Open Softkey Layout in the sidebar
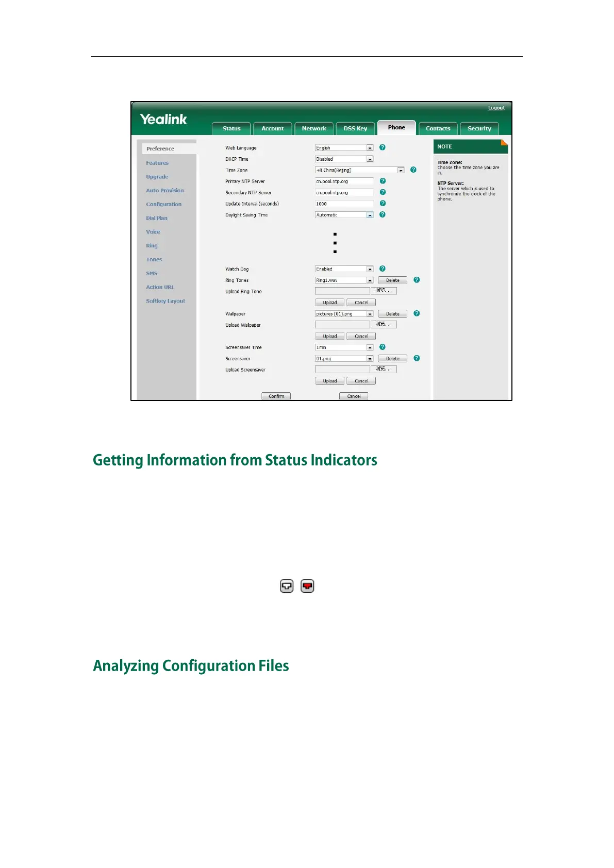The image size is (614, 868). tap(165, 301)
